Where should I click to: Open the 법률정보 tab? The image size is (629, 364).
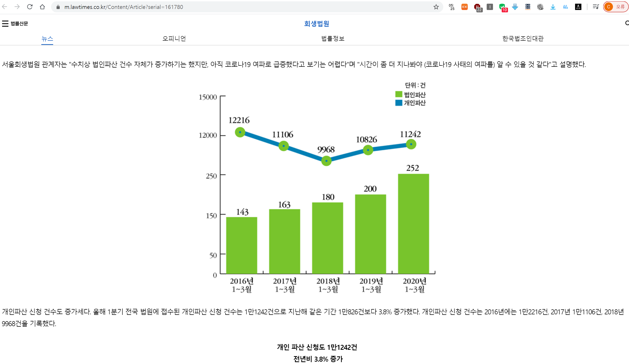[x=333, y=39]
